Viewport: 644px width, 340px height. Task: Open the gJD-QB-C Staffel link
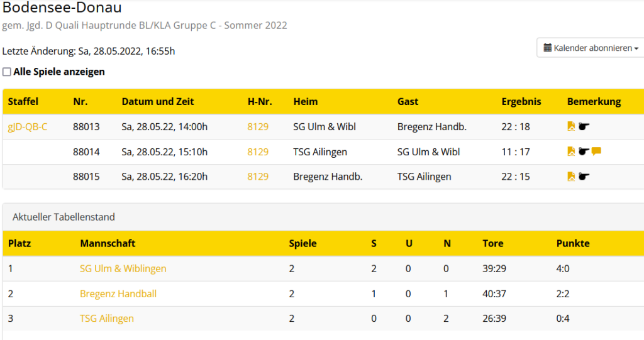(x=28, y=127)
